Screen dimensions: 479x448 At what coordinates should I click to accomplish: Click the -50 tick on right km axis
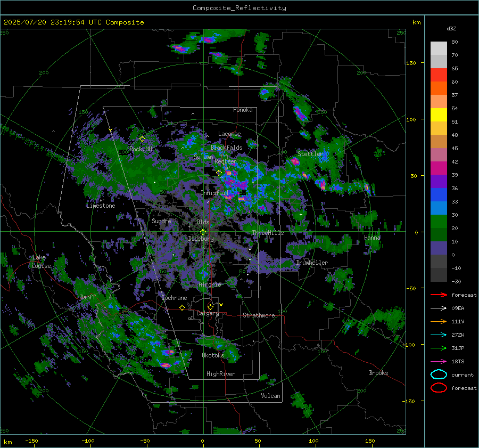pos(411,288)
